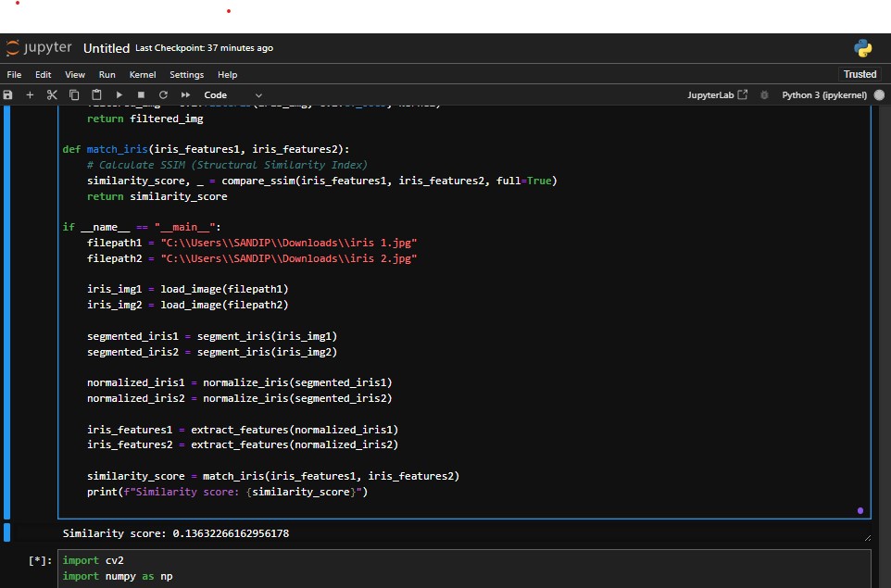Restart the kernel icon
The width and height of the screenshot is (891, 588).
coord(163,94)
